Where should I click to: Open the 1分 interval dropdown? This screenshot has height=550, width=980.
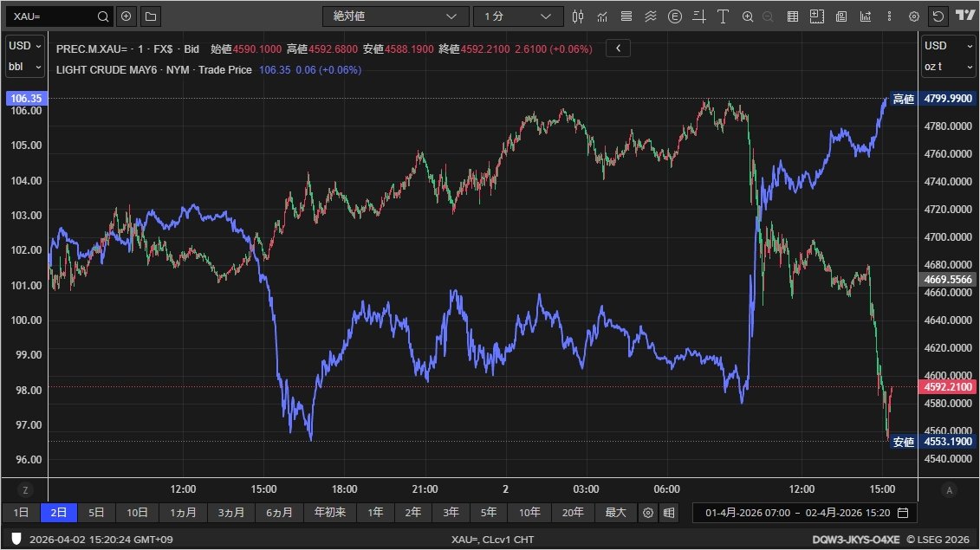pos(517,16)
